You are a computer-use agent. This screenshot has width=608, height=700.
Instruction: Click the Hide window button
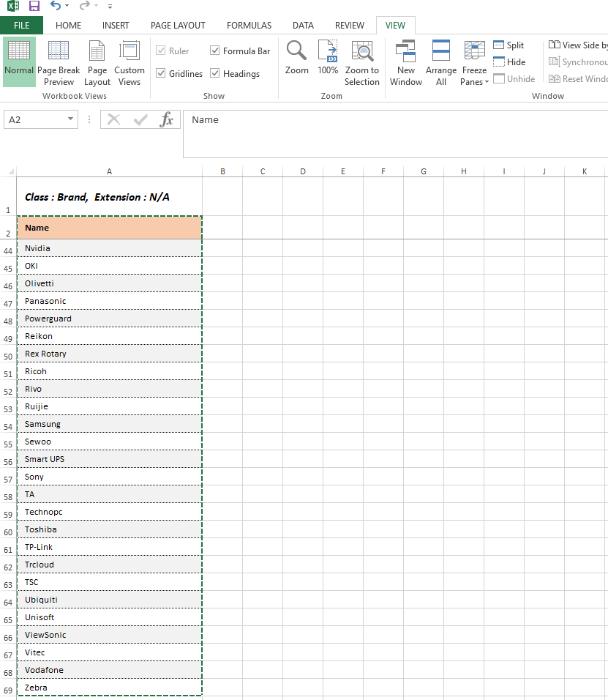508,62
